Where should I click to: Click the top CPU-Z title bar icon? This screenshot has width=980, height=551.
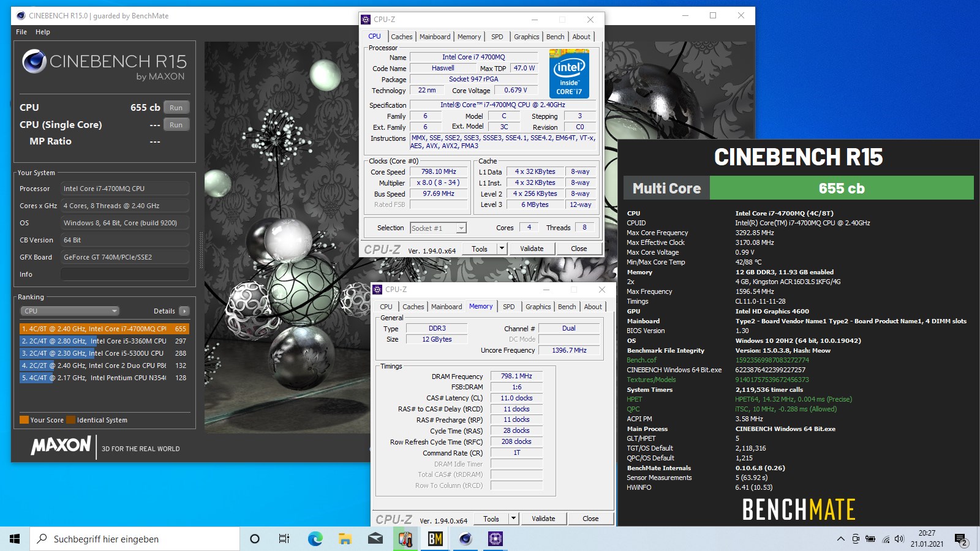pos(366,20)
